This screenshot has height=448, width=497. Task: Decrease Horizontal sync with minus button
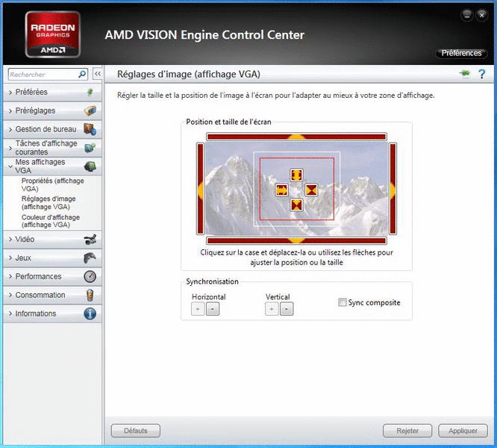213,309
